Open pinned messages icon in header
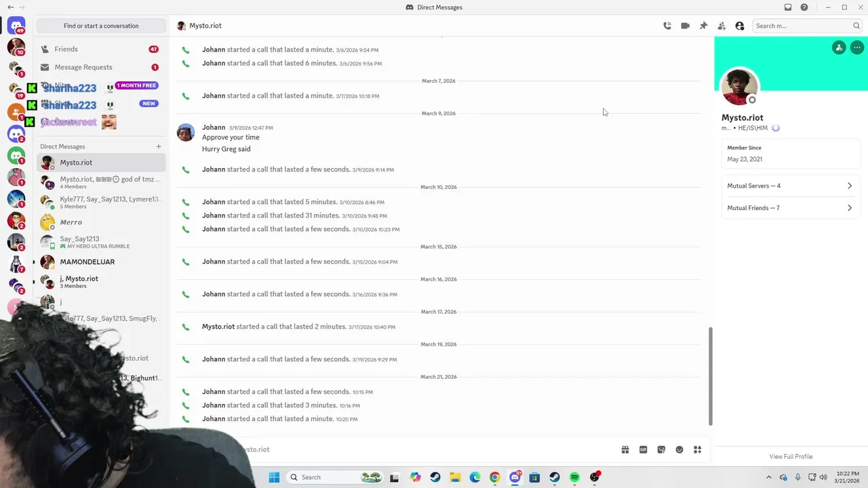 pos(703,26)
